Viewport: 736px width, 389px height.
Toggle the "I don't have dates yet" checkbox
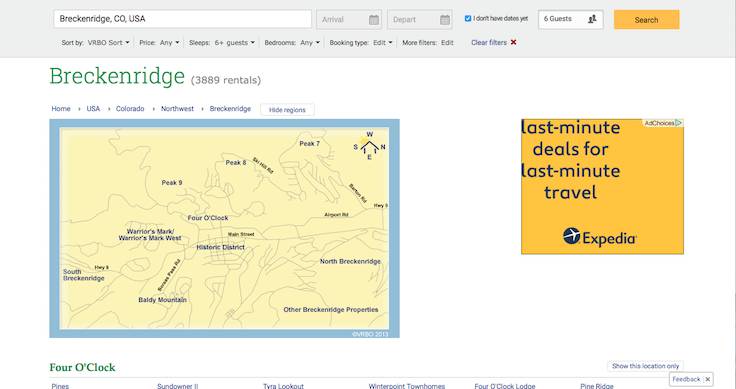tap(468, 19)
